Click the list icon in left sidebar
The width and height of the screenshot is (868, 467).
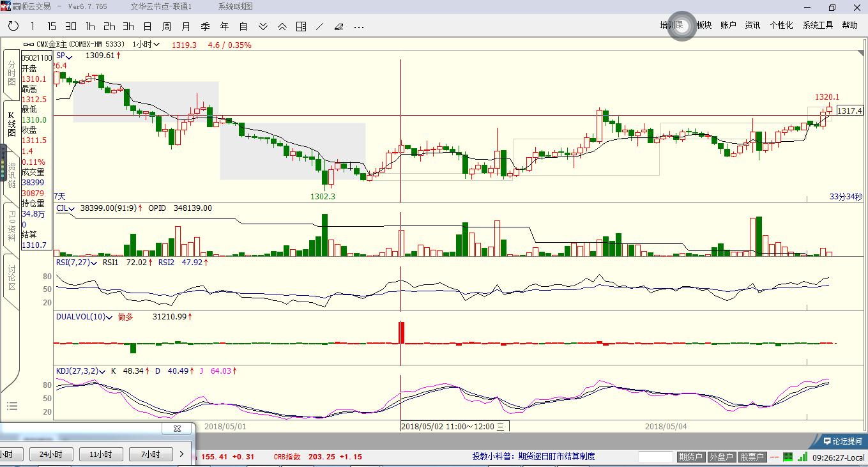11,406
